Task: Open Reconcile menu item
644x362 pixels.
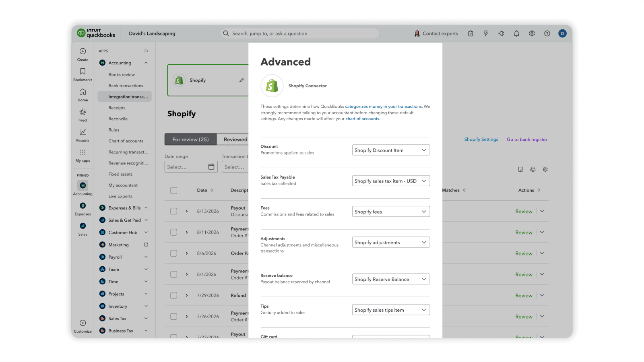Action: tap(118, 119)
